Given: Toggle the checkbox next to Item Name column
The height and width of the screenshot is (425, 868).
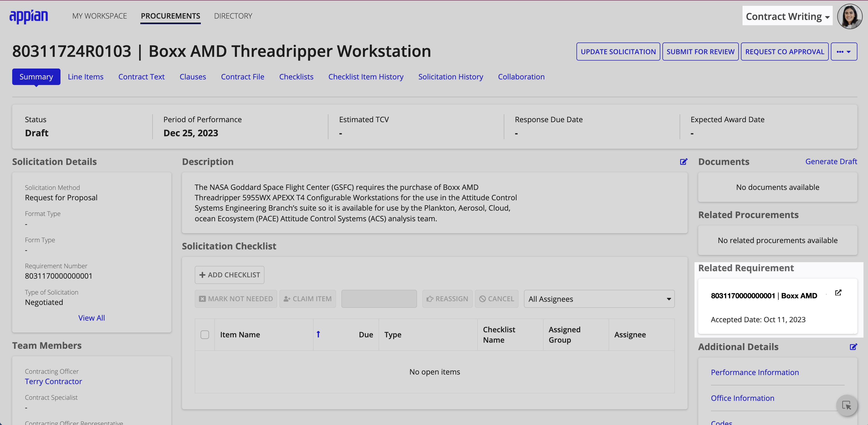Looking at the screenshot, I should tap(205, 334).
